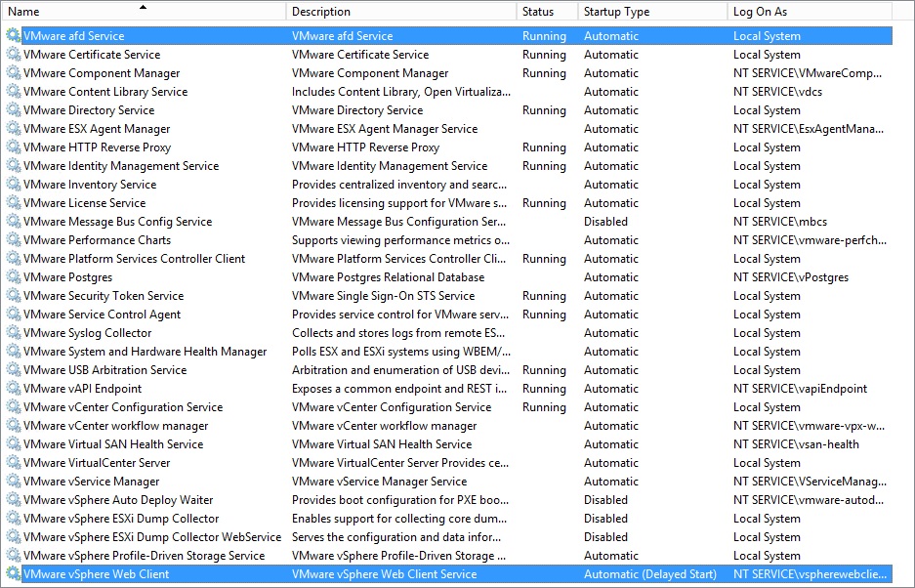Select the VMware Postgres Relational Database description
Viewport: 915px width, 588px height.
pyautogui.click(x=388, y=277)
